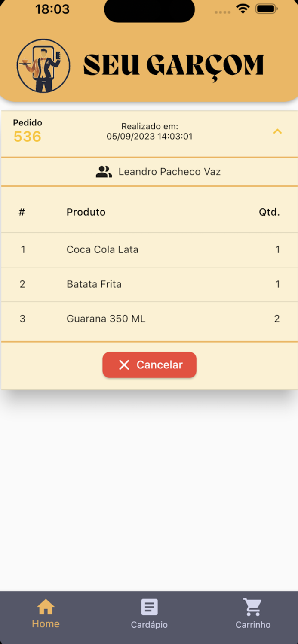Open the Carrinho shopping cart icon
Image resolution: width=298 pixels, height=644 pixels.
tap(252, 607)
